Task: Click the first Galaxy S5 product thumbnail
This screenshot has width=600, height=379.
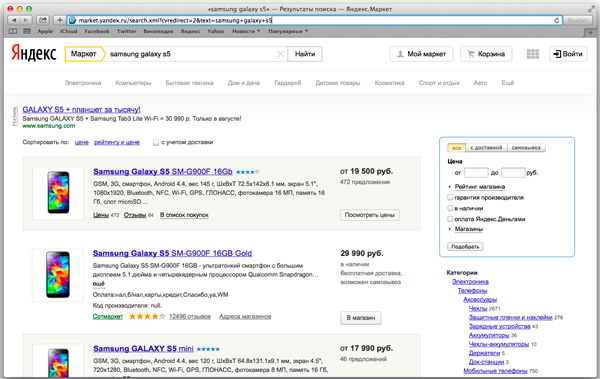Action: 58,193
